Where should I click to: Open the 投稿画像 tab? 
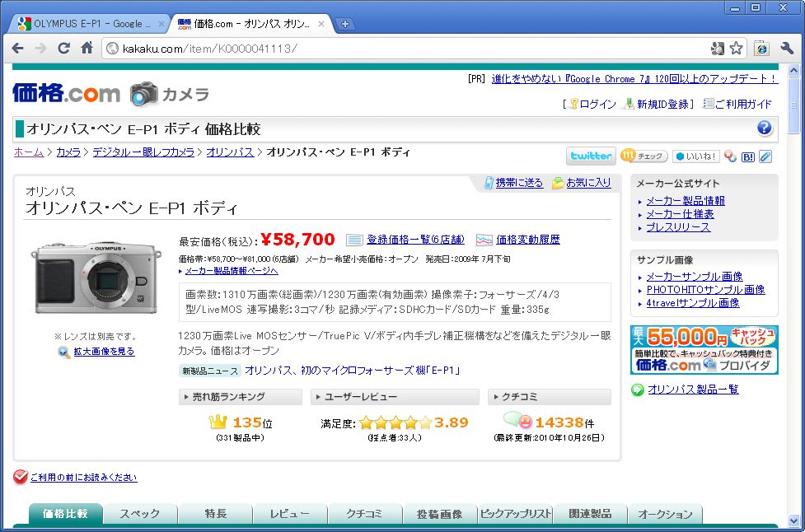point(439,514)
